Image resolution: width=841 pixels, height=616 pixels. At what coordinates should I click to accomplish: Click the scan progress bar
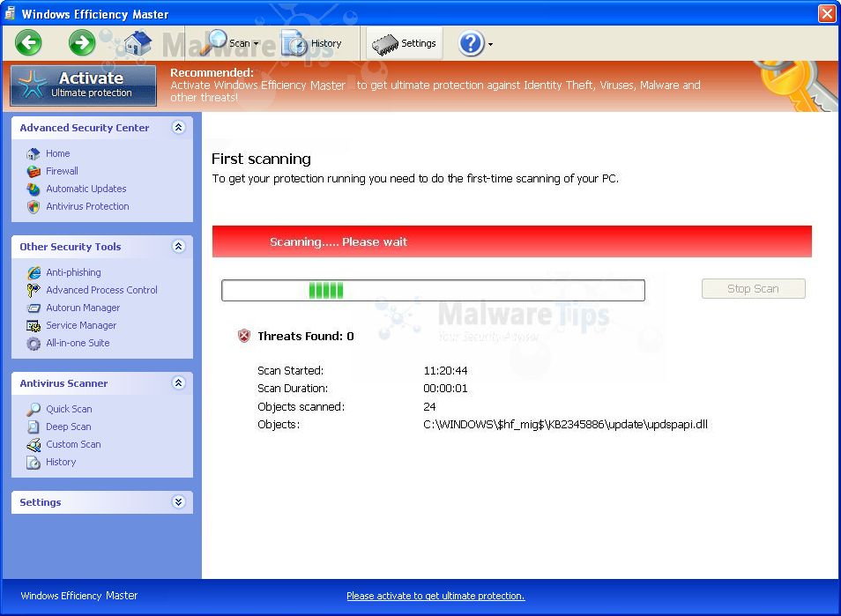(x=433, y=291)
